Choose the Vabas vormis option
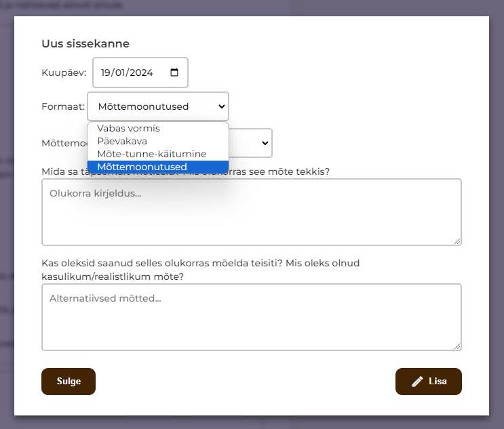The width and height of the screenshot is (504, 429). point(128,128)
